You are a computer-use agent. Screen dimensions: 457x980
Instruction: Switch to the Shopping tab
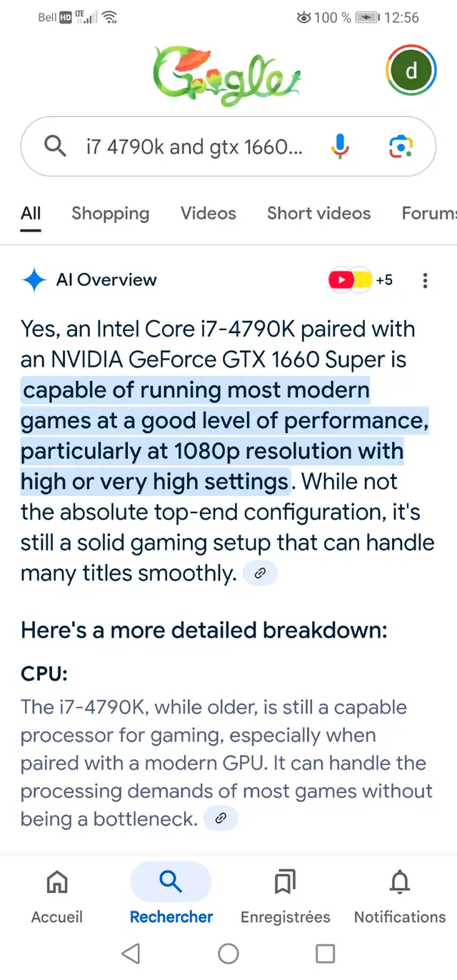tap(111, 213)
